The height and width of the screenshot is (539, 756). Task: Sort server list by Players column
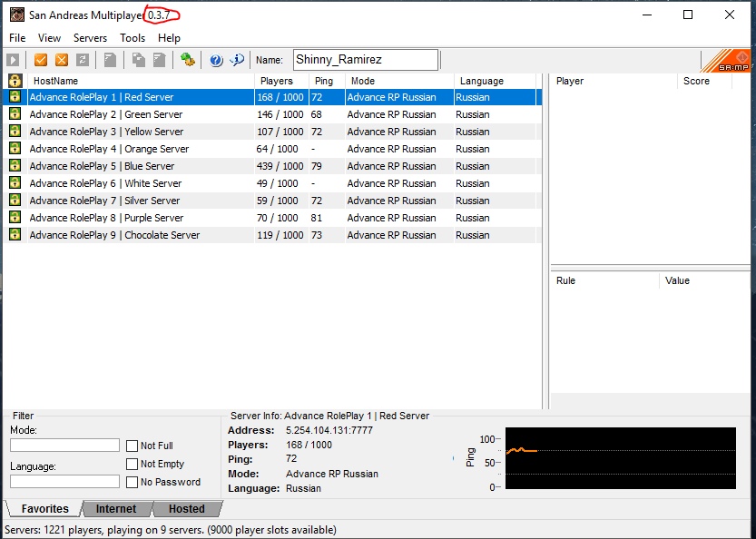277,81
